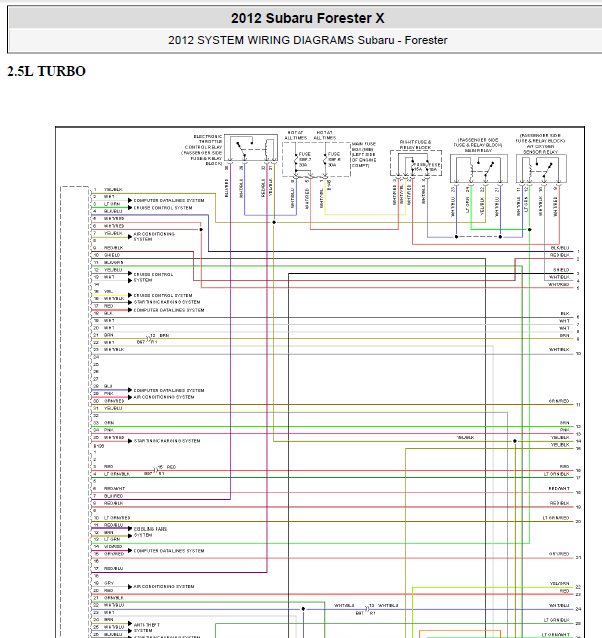602x638 pixels.
Task: Click the Anti-Theft System reference label
Action: pyautogui.click(x=146, y=628)
